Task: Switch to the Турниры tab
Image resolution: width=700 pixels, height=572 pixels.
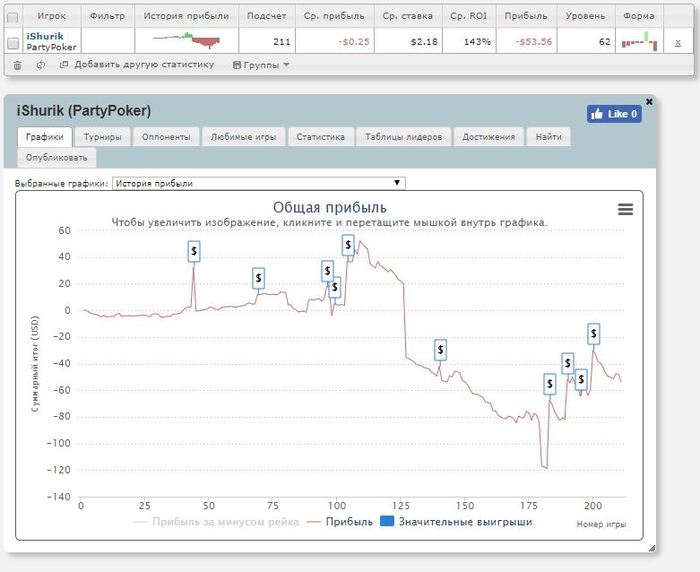Action: (103, 137)
